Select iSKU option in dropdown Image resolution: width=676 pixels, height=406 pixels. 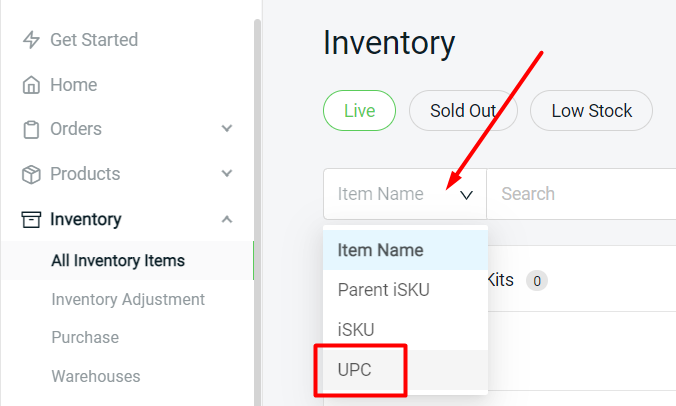[405, 330]
